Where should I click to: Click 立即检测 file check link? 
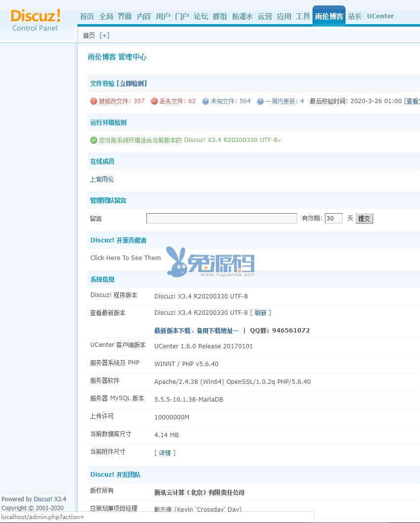point(131,83)
